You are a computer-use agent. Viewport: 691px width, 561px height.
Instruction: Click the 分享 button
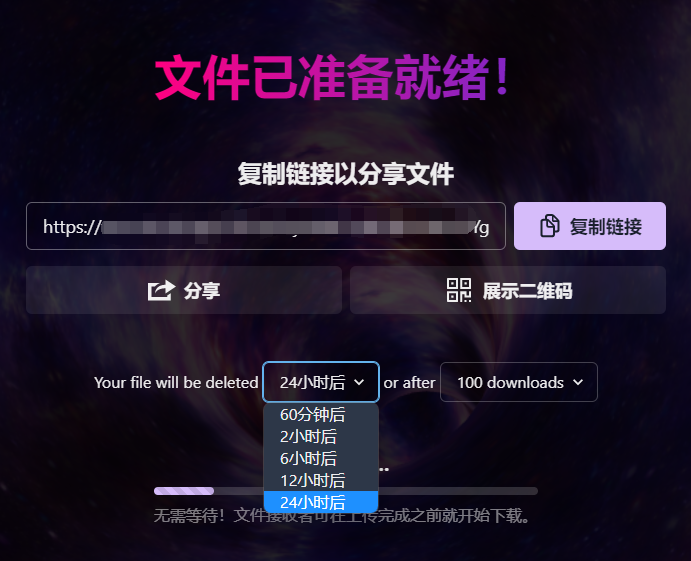[184, 290]
